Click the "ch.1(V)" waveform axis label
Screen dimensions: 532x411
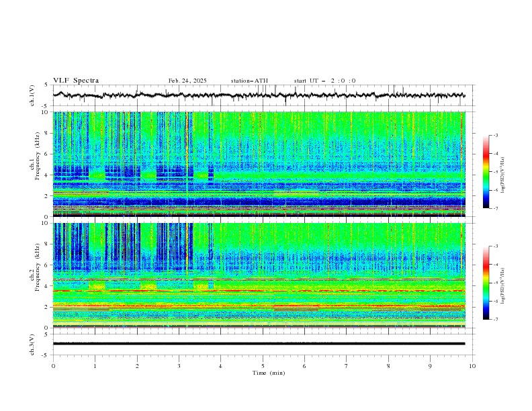click(32, 95)
